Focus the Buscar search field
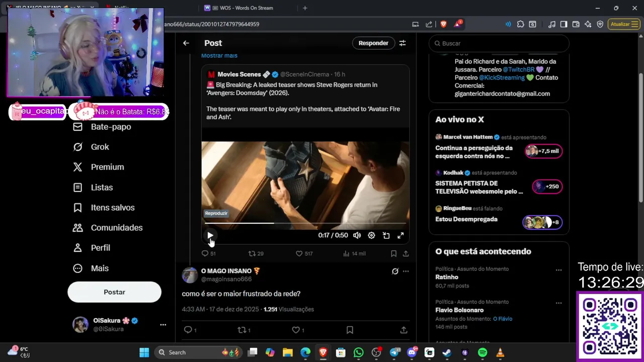 click(x=499, y=44)
